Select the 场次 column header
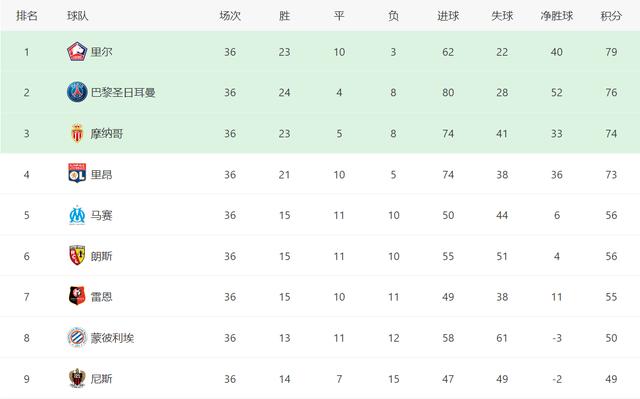 pos(230,16)
